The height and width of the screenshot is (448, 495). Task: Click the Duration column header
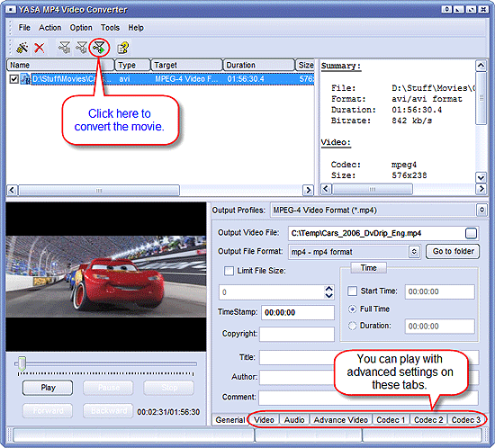259,65
